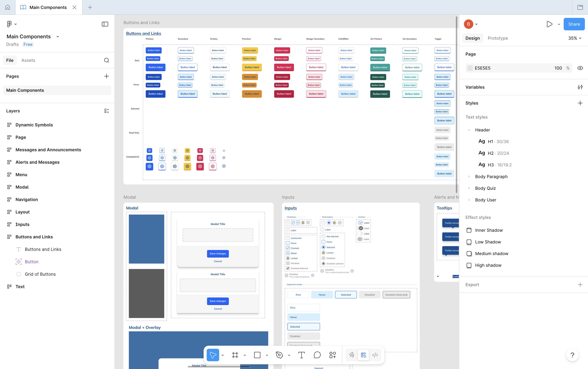
Task: Select the Comment tool
Action: pyautogui.click(x=317, y=355)
